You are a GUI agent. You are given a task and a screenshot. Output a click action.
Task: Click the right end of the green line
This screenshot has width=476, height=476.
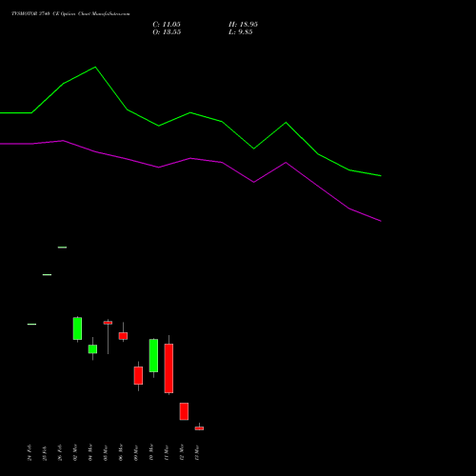(x=380, y=175)
